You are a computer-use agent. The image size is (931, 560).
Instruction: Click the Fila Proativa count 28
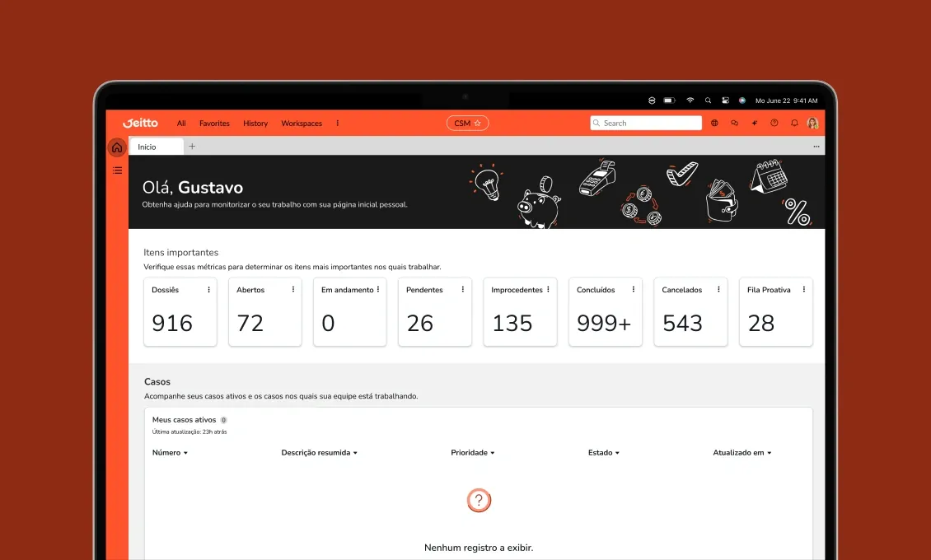click(x=761, y=324)
